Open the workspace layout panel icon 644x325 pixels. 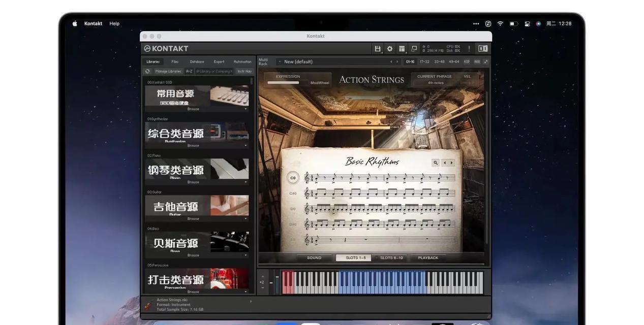pyautogui.click(x=402, y=49)
